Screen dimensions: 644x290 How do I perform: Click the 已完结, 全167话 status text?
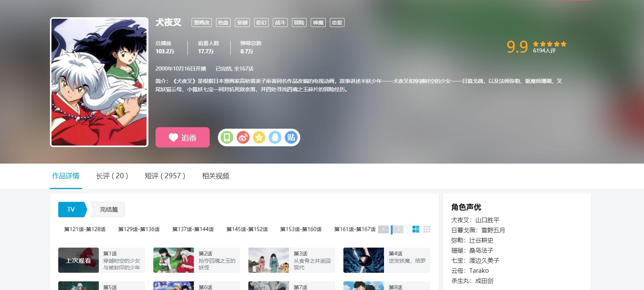(234, 69)
